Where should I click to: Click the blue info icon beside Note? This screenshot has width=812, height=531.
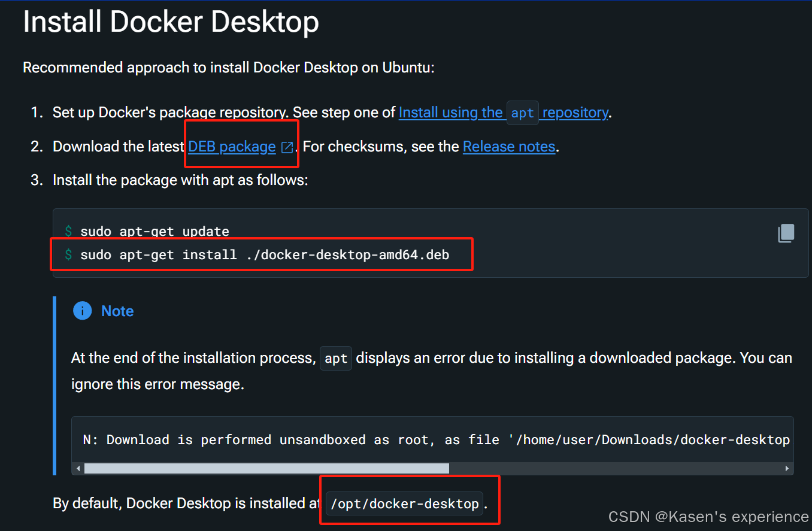coord(82,311)
